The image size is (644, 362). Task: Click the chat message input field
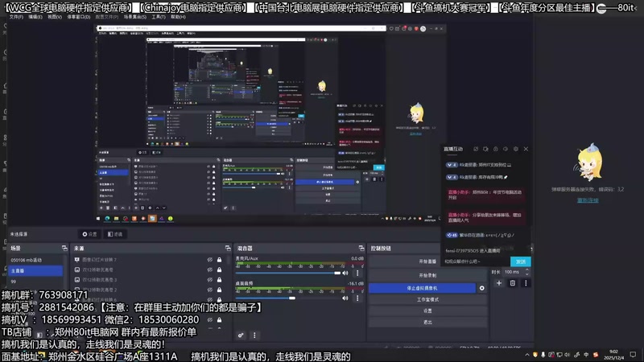[x=477, y=261]
